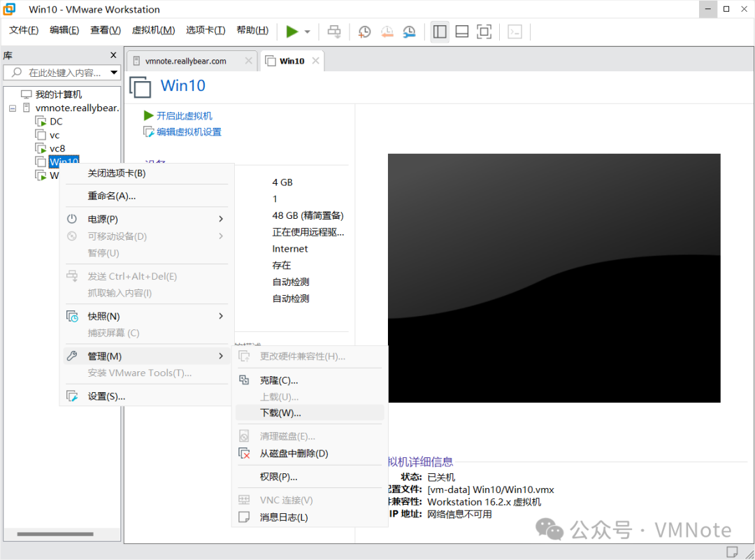Click the message log icon beside 消息日志(L)
Screen dimensions: 755x560
(245, 517)
